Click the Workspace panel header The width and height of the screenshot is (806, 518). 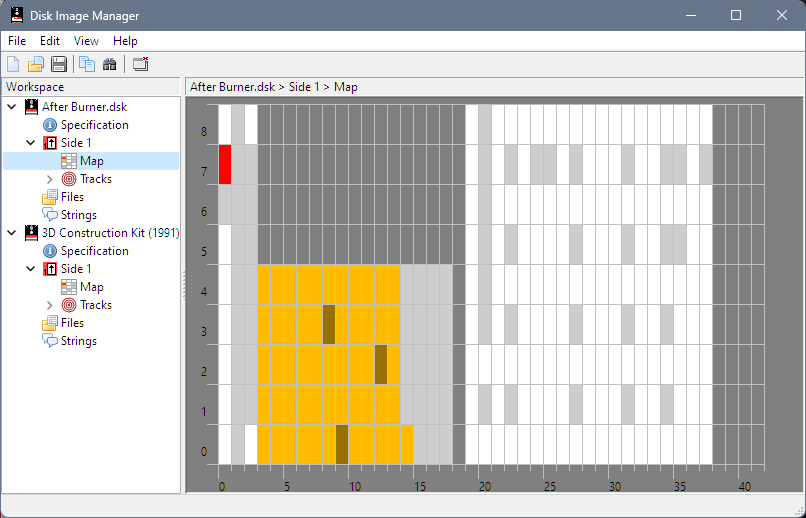[x=91, y=87]
